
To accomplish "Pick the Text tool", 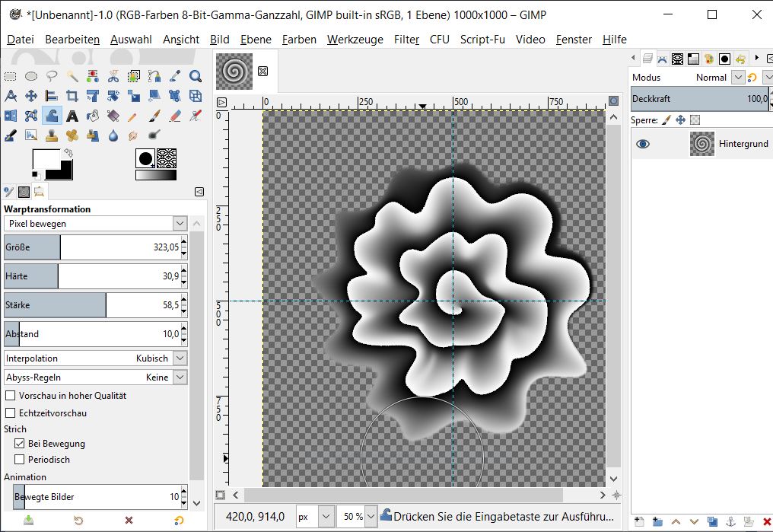I will point(72,116).
